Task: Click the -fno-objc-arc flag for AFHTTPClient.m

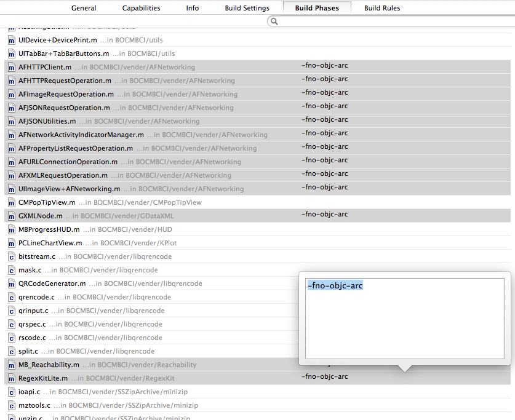Action: click(324, 65)
